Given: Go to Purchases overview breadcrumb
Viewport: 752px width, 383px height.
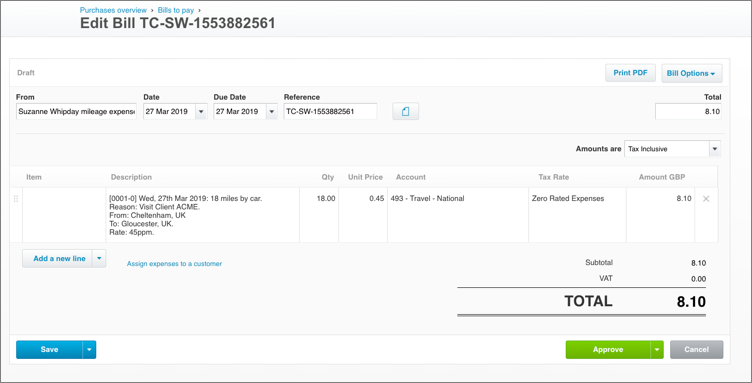Looking at the screenshot, I should pyautogui.click(x=113, y=10).
